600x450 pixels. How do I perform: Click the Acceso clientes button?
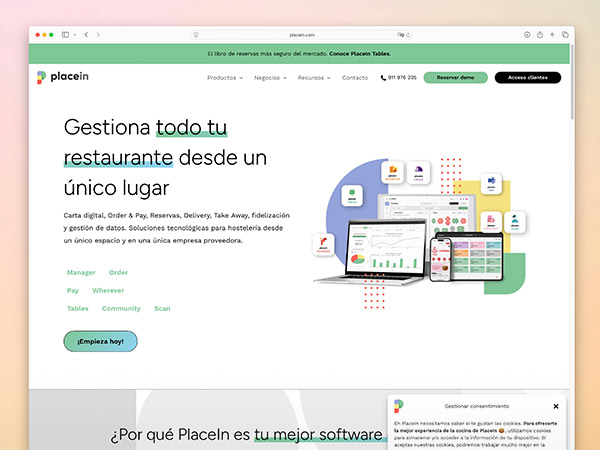pyautogui.click(x=528, y=77)
